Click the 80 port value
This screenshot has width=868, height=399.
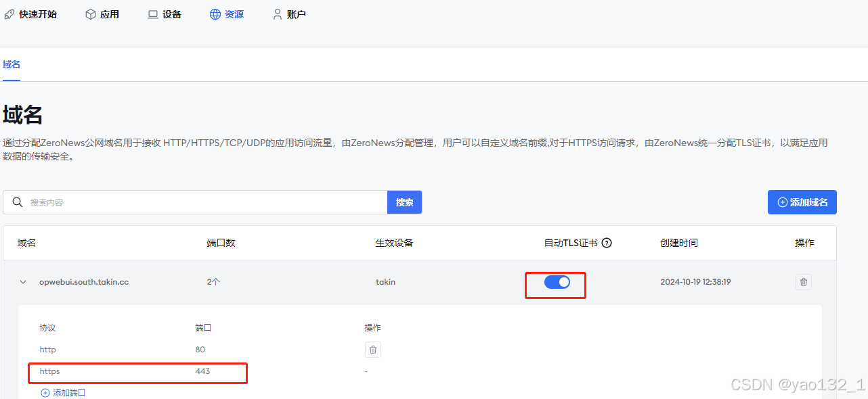pyautogui.click(x=200, y=350)
